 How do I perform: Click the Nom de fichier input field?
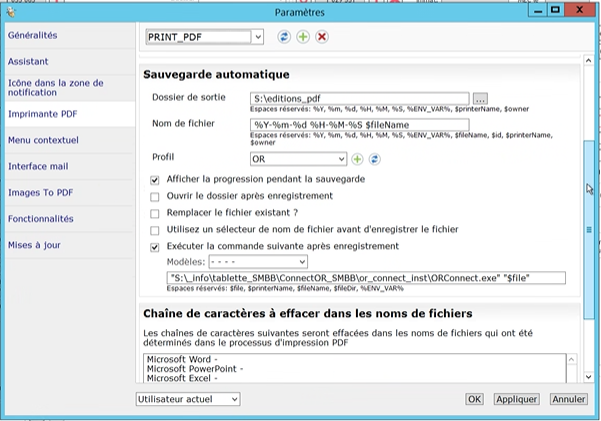point(358,125)
